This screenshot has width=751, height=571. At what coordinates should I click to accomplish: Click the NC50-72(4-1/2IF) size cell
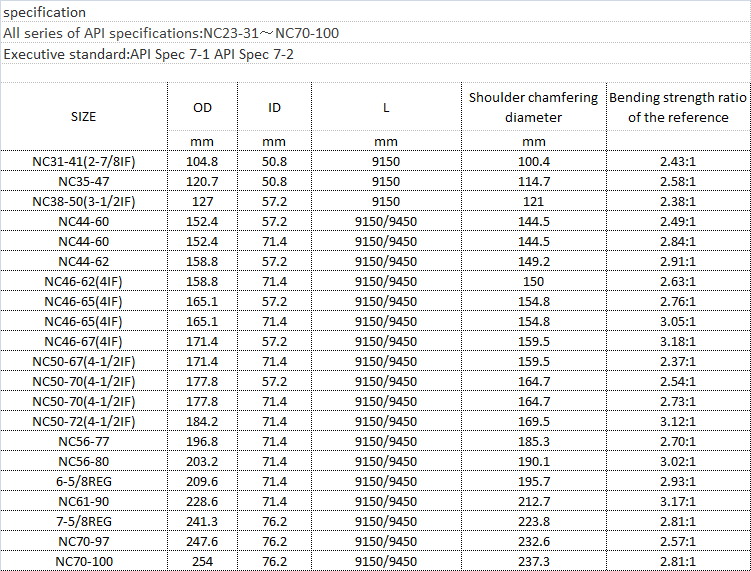point(84,422)
